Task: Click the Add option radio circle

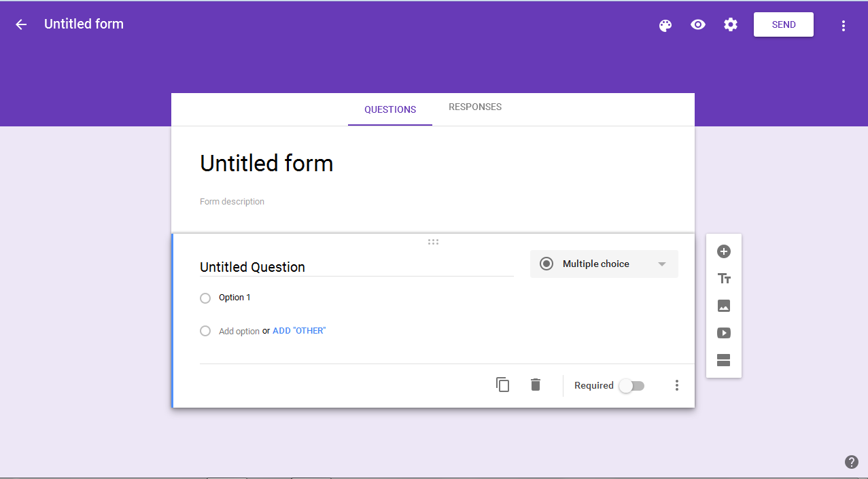Action: (205, 331)
